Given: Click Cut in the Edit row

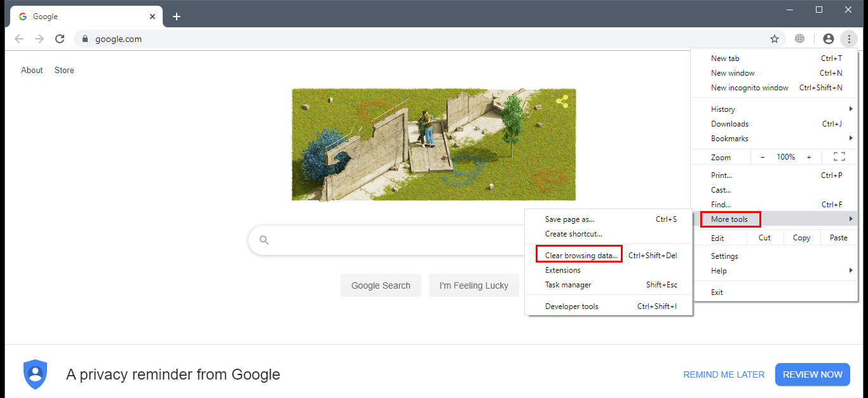Looking at the screenshot, I should [764, 238].
